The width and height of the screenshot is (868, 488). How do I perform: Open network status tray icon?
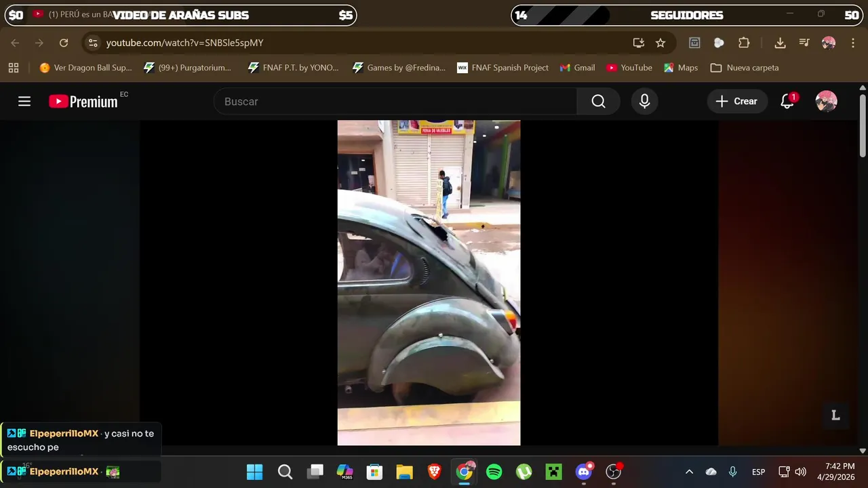click(x=784, y=472)
